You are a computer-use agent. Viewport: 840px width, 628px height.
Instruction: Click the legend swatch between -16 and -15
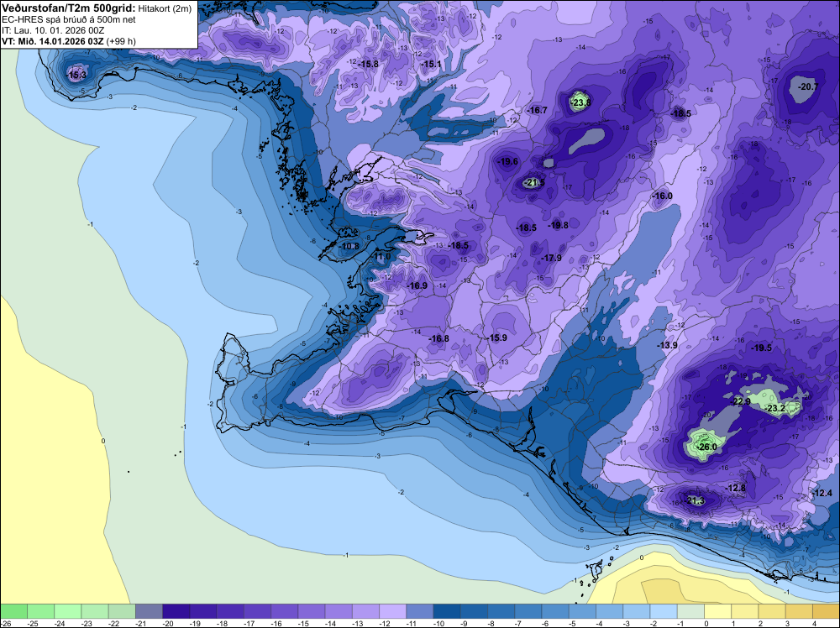(285, 611)
